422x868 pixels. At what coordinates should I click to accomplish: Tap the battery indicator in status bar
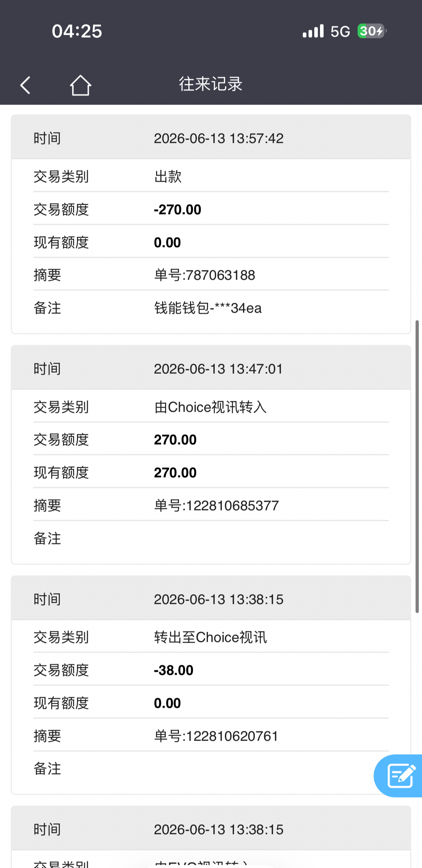tap(372, 31)
